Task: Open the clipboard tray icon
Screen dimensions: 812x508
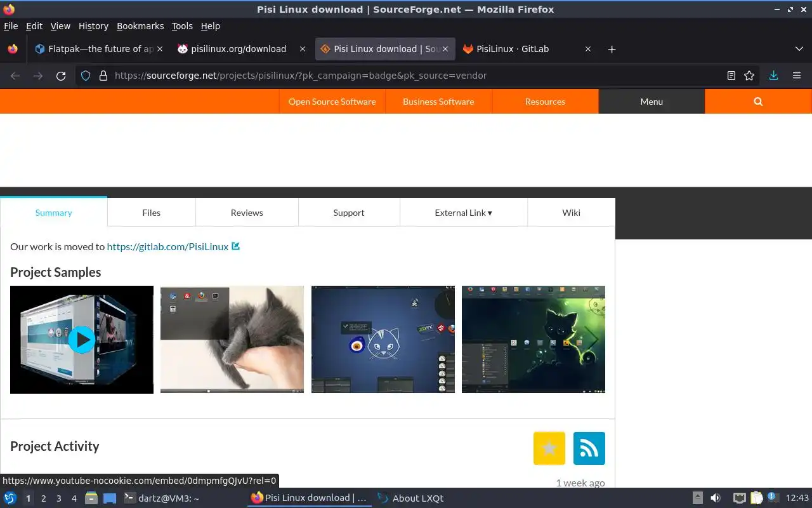Action: (x=756, y=498)
